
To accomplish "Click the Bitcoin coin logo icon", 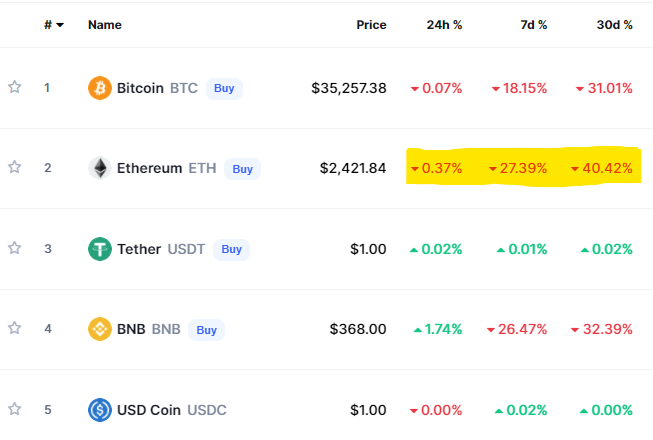I will (100, 88).
